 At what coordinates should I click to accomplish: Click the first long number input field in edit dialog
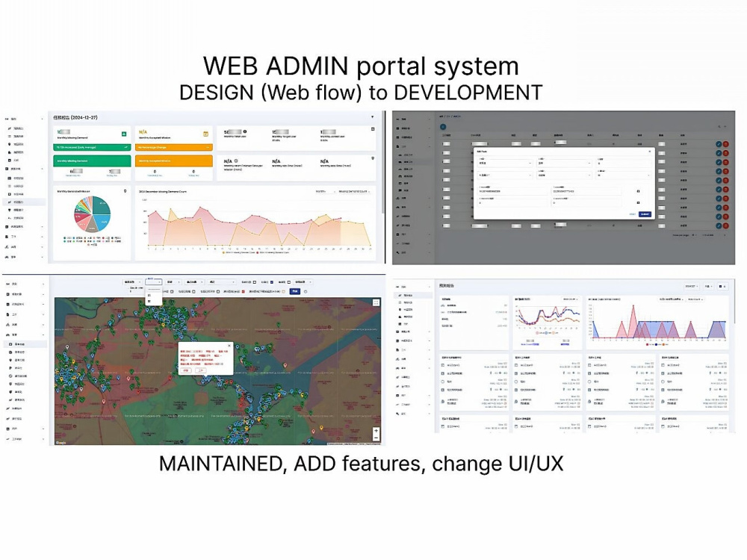[512, 191]
